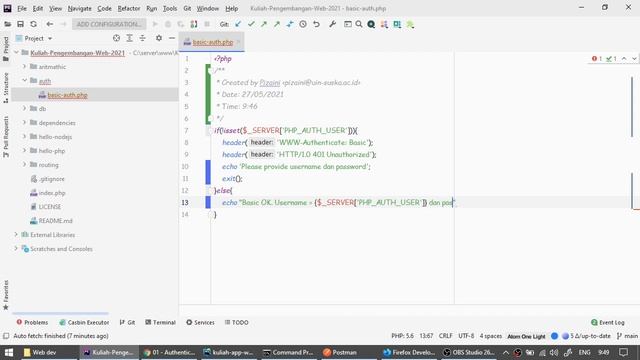Image resolution: width=640 pixels, height=360 pixels.
Task: Click the UTF-8 encoding status
Action: [466, 336]
